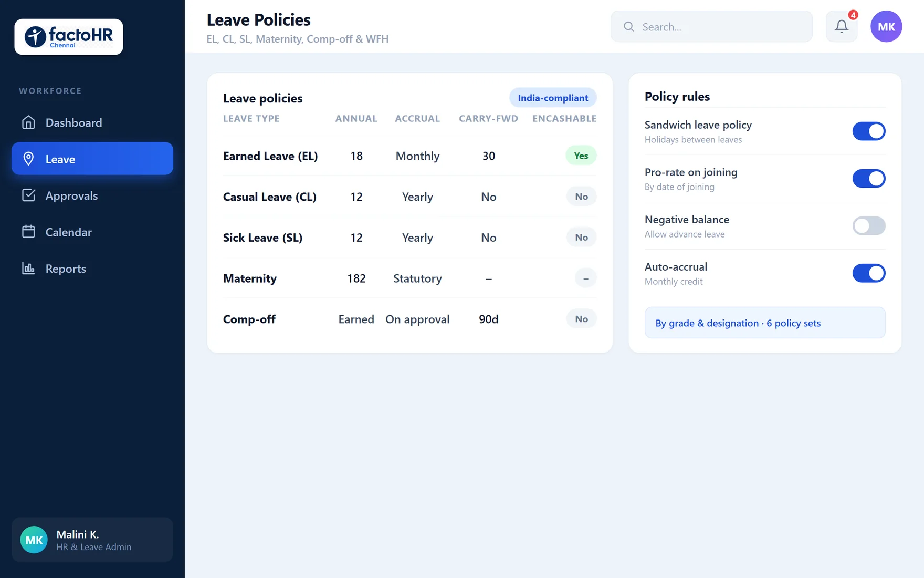Click the India-compliant badge
Screen dimensions: 924x578
point(553,98)
